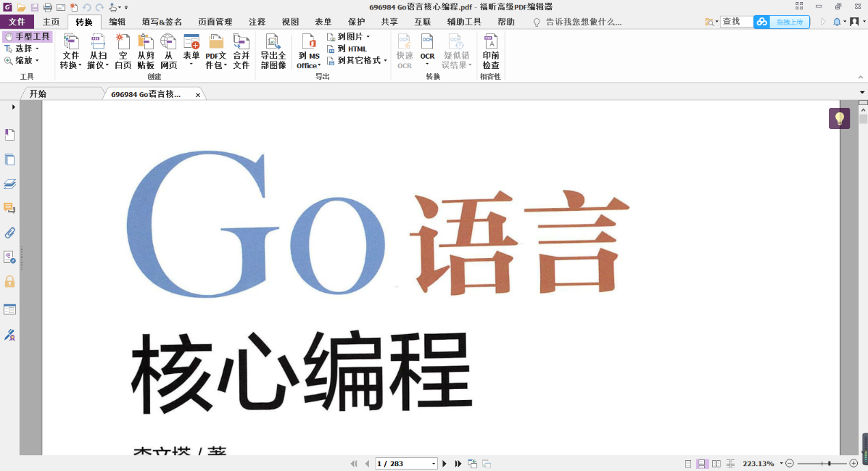Open the 注释 ribbon tab

pos(257,21)
